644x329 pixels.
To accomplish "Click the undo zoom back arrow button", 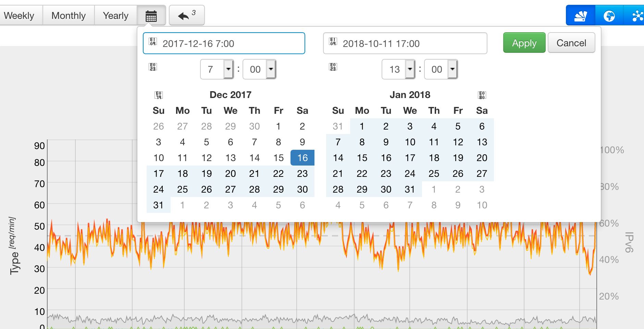I will [187, 15].
